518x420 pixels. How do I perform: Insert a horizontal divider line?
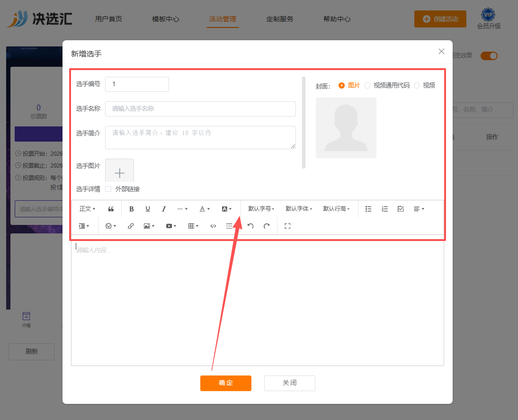point(229,226)
